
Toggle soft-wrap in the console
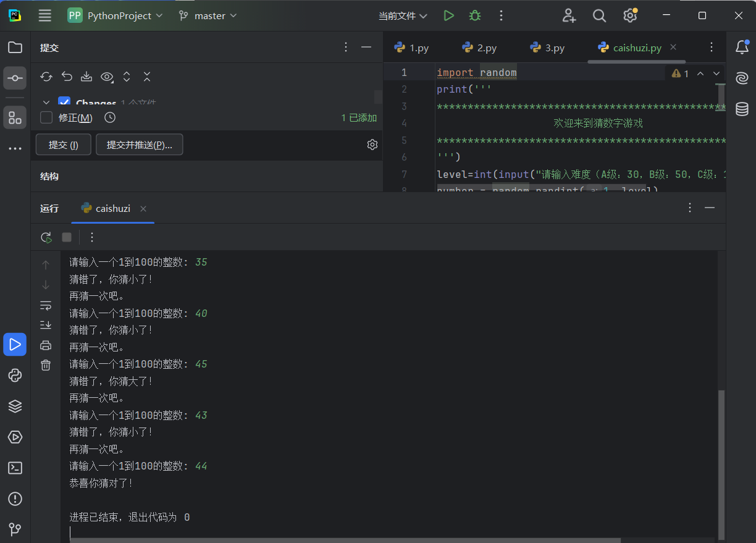point(46,305)
